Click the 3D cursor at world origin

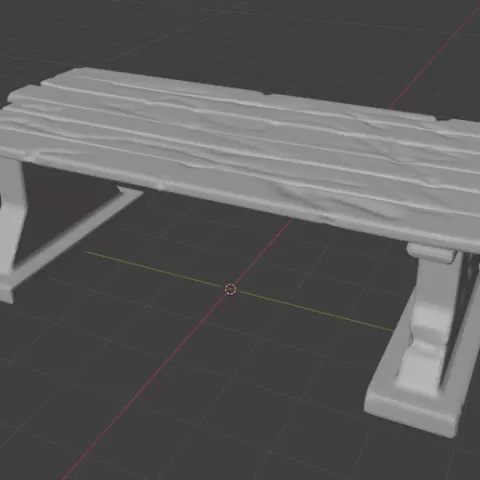(230, 289)
